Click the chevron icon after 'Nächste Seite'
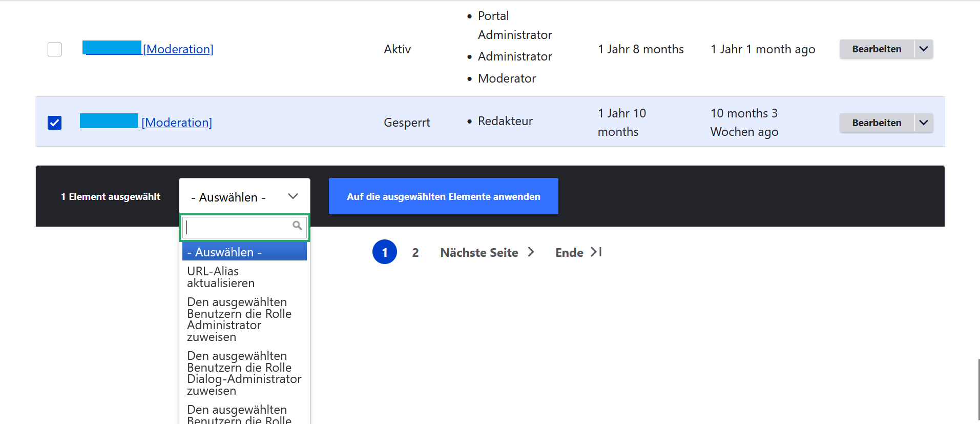The image size is (980, 424). click(x=531, y=252)
